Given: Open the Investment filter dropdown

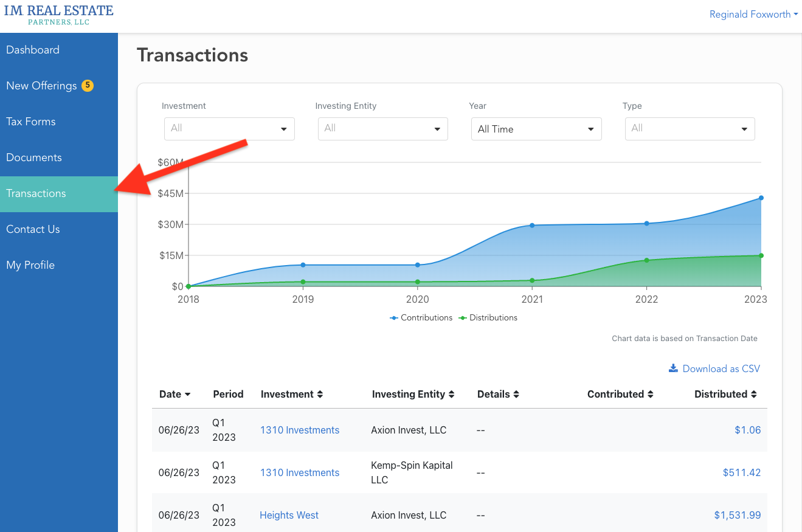Looking at the screenshot, I should pos(229,128).
